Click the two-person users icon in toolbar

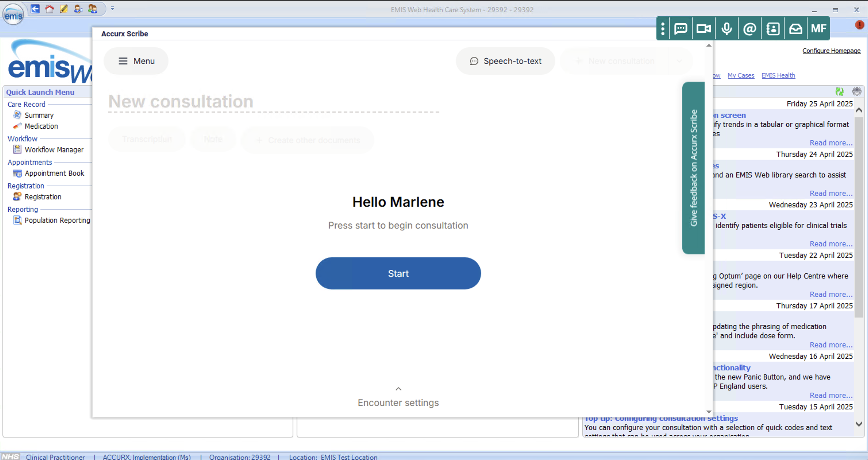93,9
